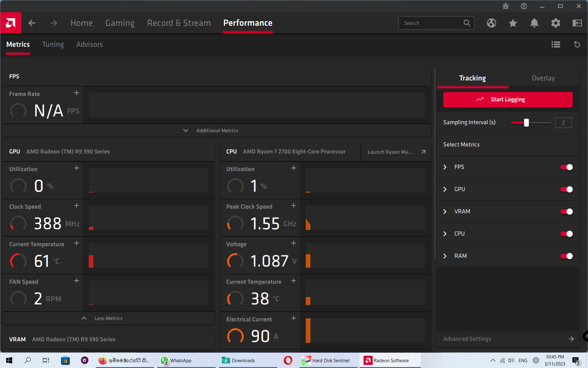
Task: Add Electrical Current metric with plus icon
Action: tap(294, 318)
